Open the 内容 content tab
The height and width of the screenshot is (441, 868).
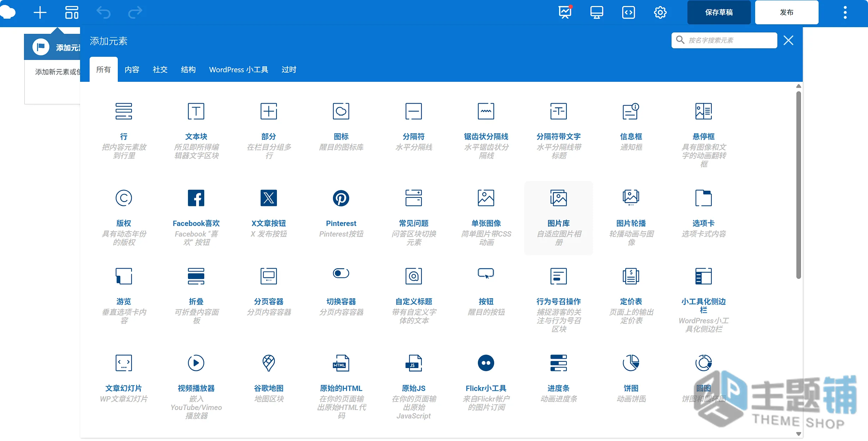132,69
